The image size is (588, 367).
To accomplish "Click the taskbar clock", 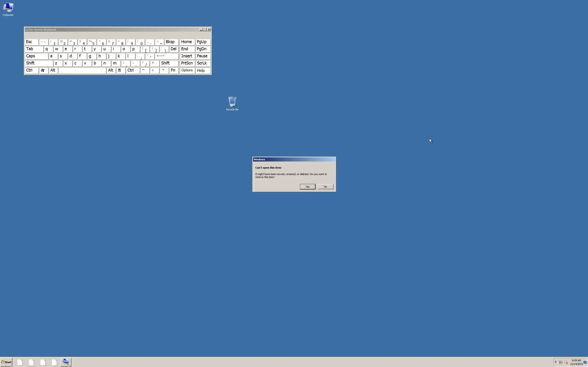I will pyautogui.click(x=576, y=362).
